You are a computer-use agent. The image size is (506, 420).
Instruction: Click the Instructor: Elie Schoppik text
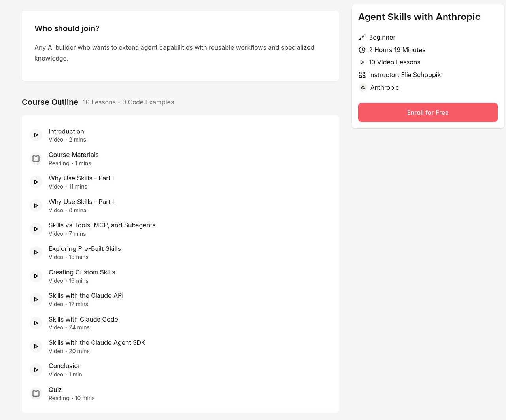tap(405, 75)
